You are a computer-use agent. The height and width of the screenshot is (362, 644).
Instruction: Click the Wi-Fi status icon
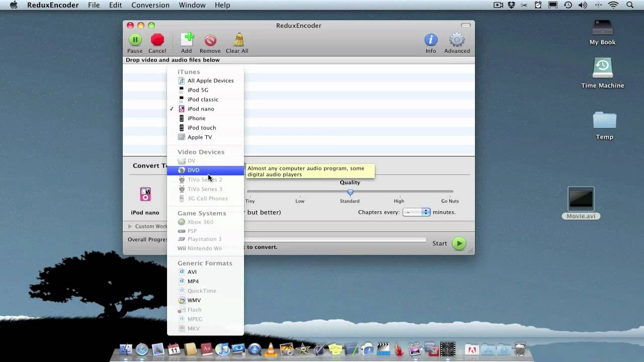[613, 5]
